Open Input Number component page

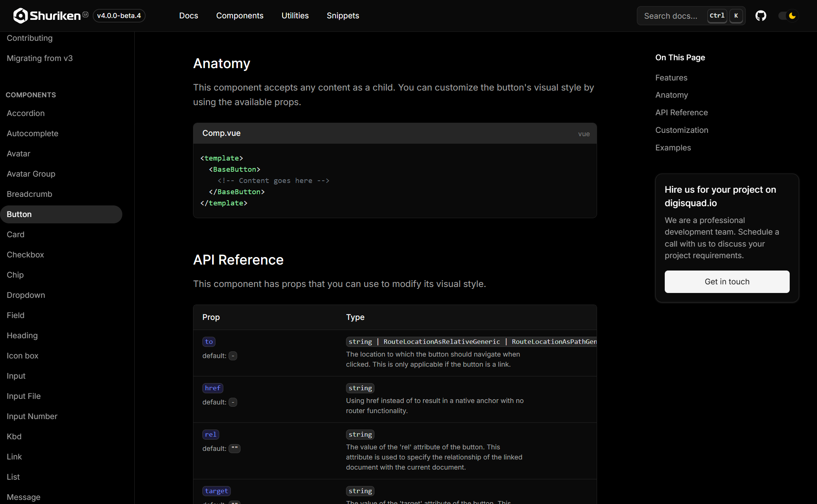[32, 416]
